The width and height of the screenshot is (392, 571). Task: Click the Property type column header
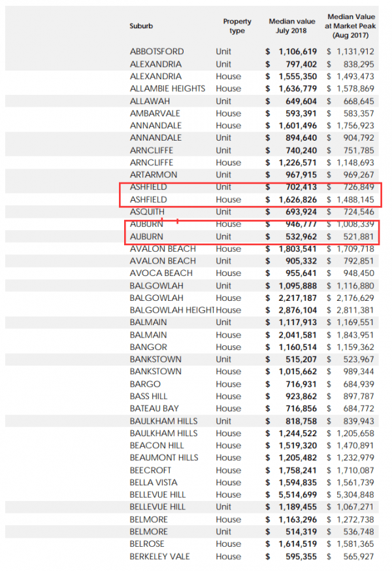[237, 26]
